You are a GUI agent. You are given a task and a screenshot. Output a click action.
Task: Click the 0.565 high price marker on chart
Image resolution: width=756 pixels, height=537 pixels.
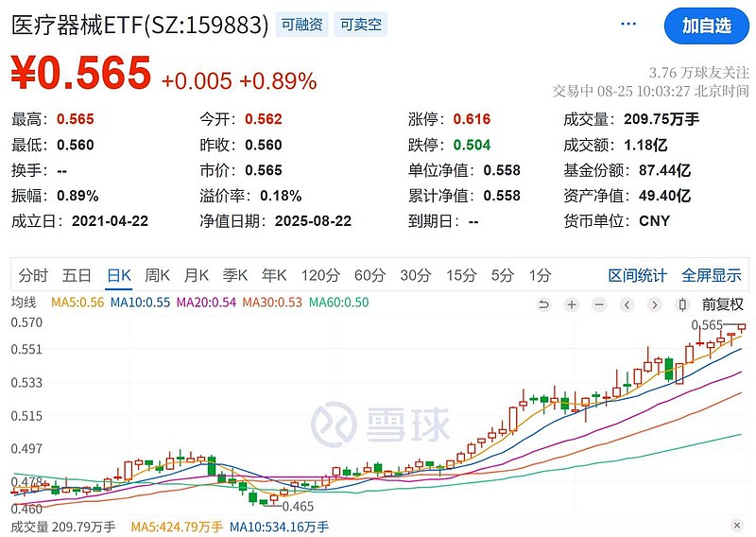[x=707, y=324]
